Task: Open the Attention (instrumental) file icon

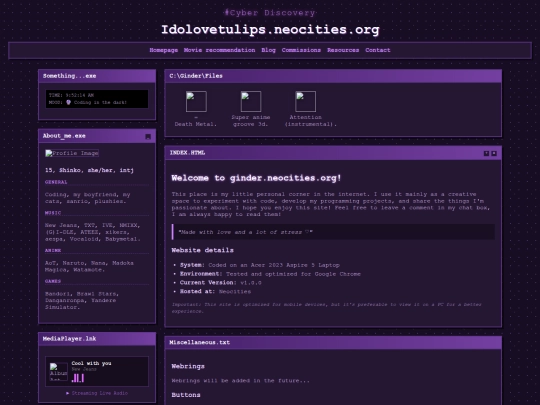Action: 305,102
